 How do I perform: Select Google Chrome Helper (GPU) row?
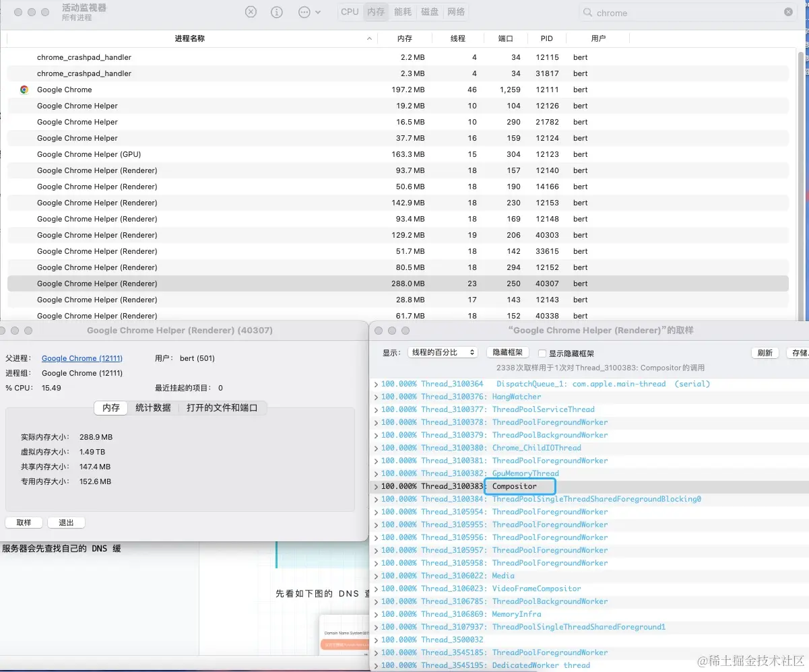397,154
